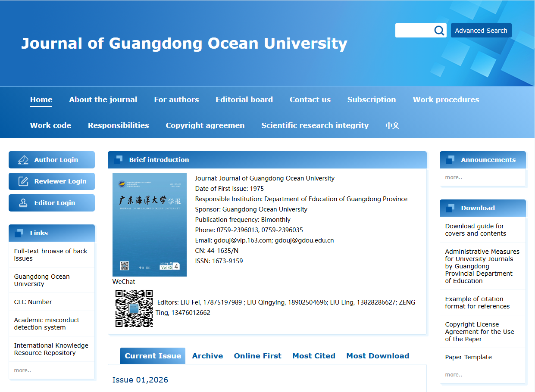Open Advanced Search
Viewport: 535px width, 392px height.
481,31
